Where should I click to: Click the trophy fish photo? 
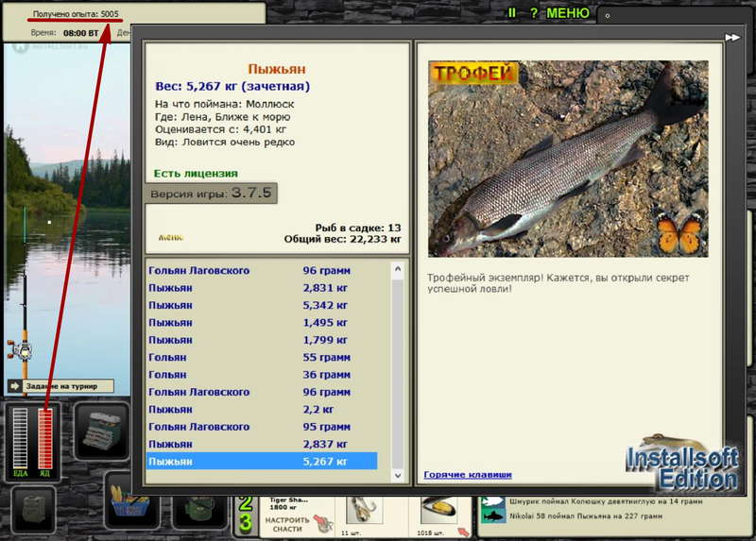pos(568,159)
